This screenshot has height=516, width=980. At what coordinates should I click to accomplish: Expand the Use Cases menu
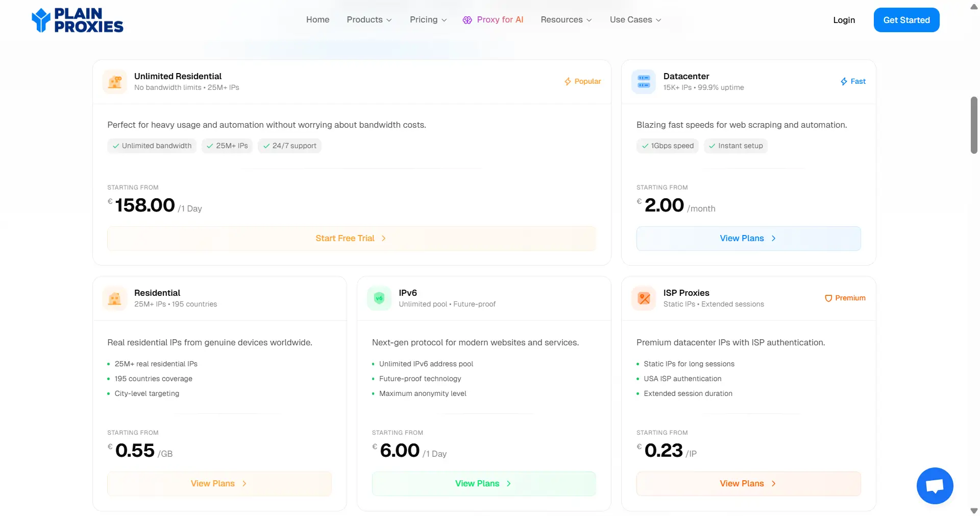pos(635,19)
